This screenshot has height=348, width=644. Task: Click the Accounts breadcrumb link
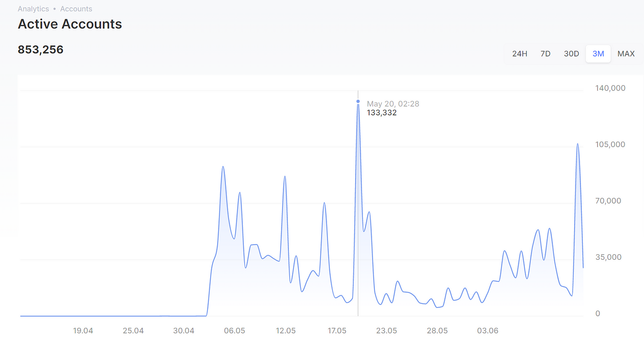76,9
